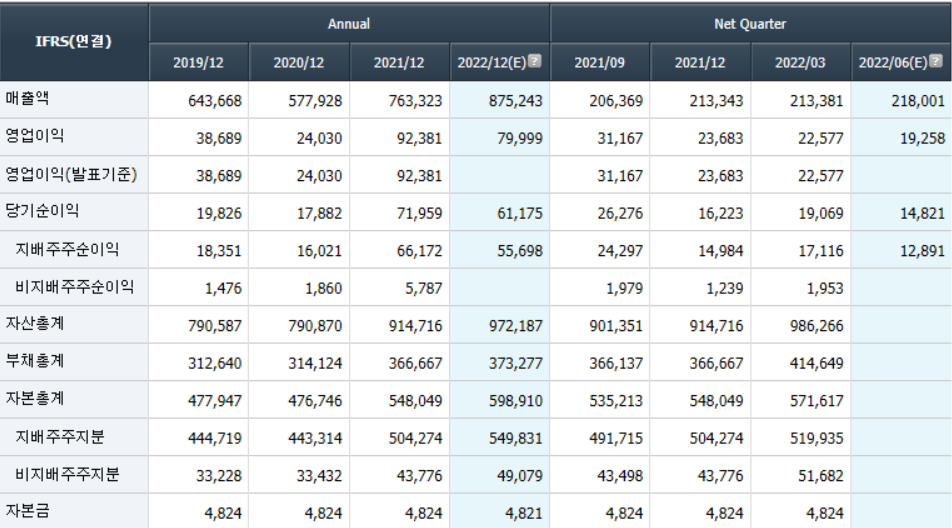Click total equity value 598,910
Viewport: 952px width, 528px height.
[515, 401]
